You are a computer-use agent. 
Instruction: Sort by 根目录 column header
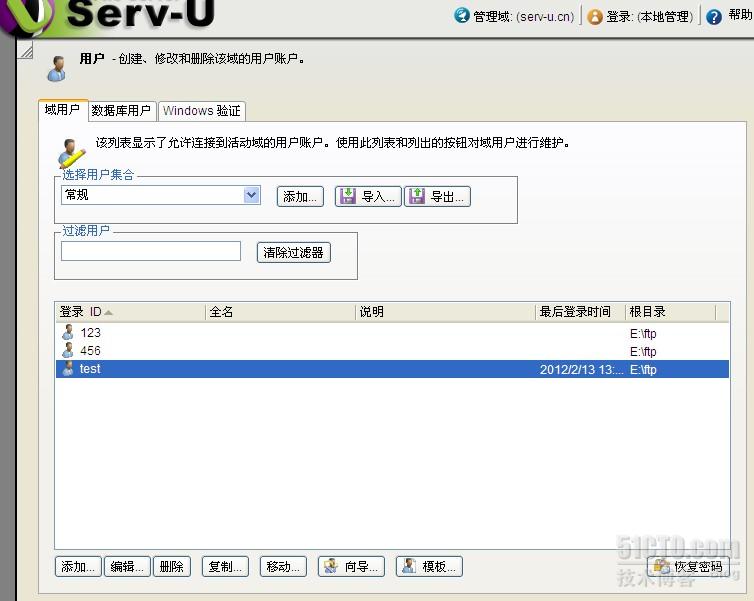tap(671, 312)
